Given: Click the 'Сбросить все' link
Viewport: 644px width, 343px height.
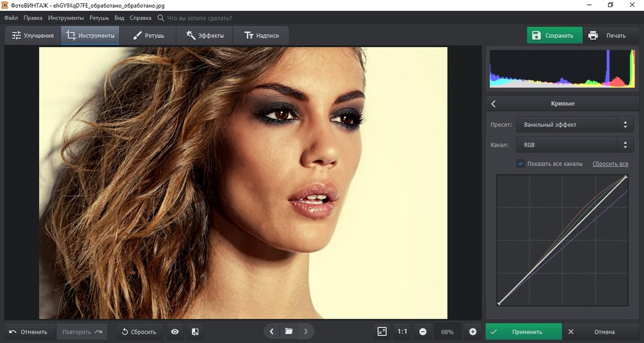Looking at the screenshot, I should (610, 163).
